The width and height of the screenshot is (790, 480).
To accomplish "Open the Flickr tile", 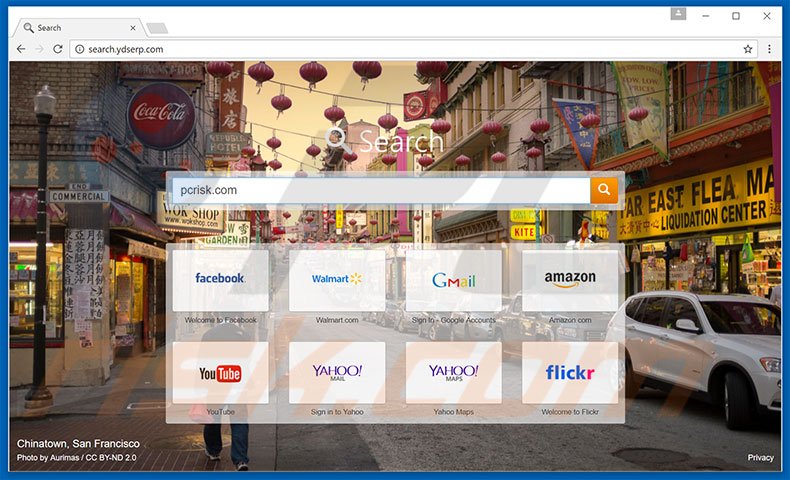I will point(570,373).
